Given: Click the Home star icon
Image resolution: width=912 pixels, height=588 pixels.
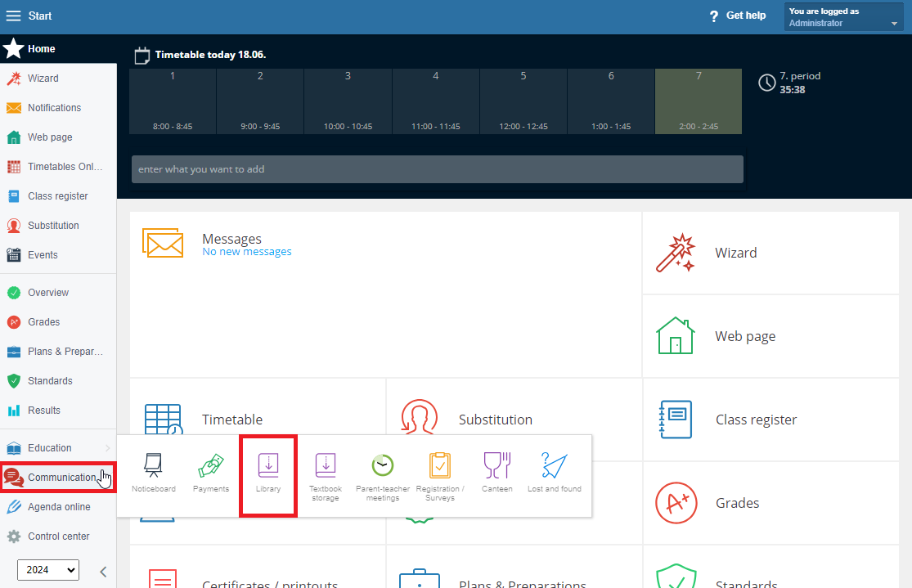Looking at the screenshot, I should pos(13,49).
